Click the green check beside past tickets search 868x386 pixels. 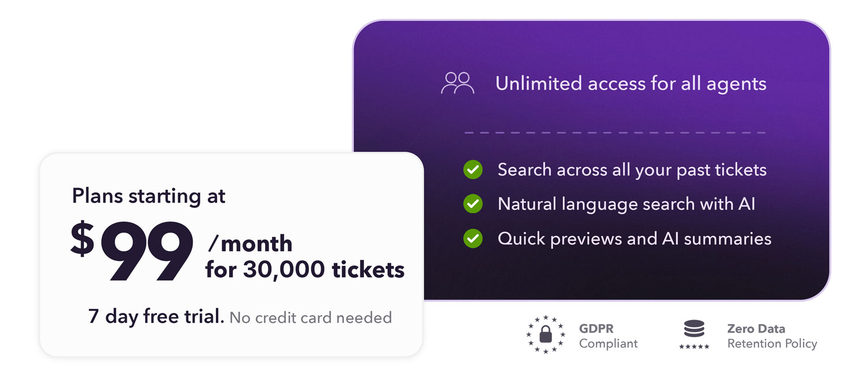pyautogui.click(x=473, y=170)
